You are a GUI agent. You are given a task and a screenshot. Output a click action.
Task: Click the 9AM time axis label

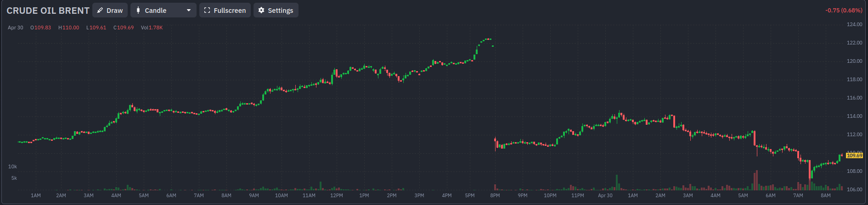(x=254, y=195)
